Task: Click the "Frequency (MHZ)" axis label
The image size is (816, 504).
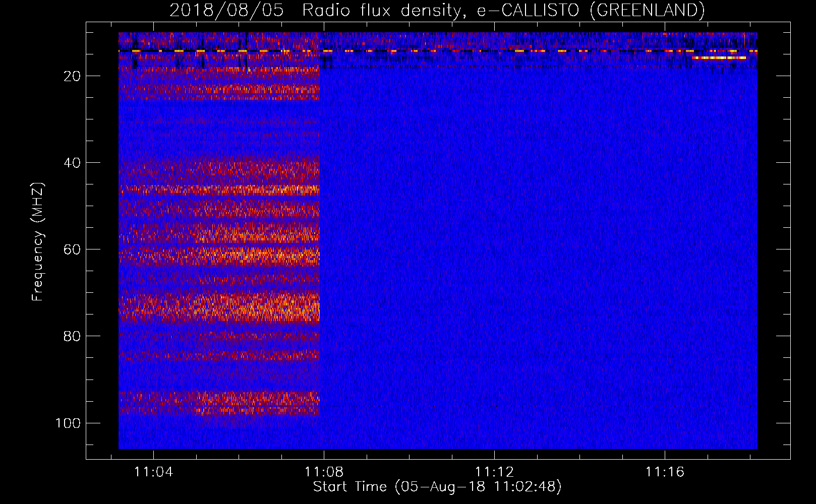Action: (38, 242)
